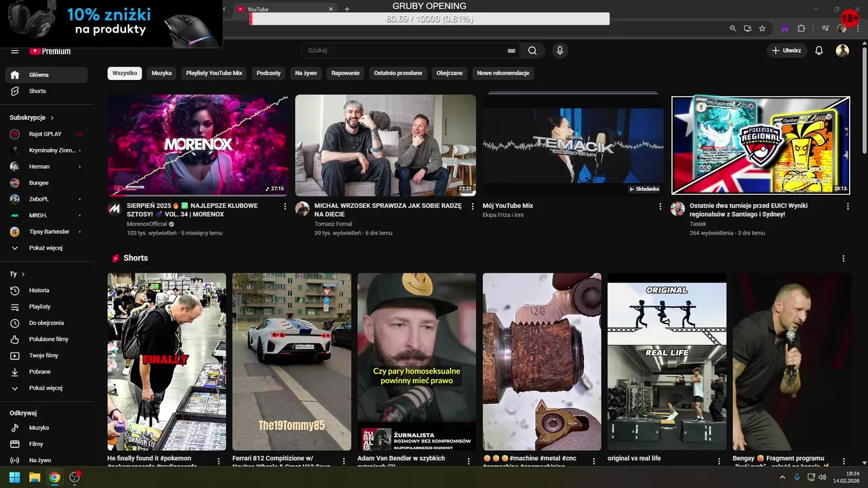The width and height of the screenshot is (868, 488).
Task: Open Chrome media control icon
Action: coord(825,28)
